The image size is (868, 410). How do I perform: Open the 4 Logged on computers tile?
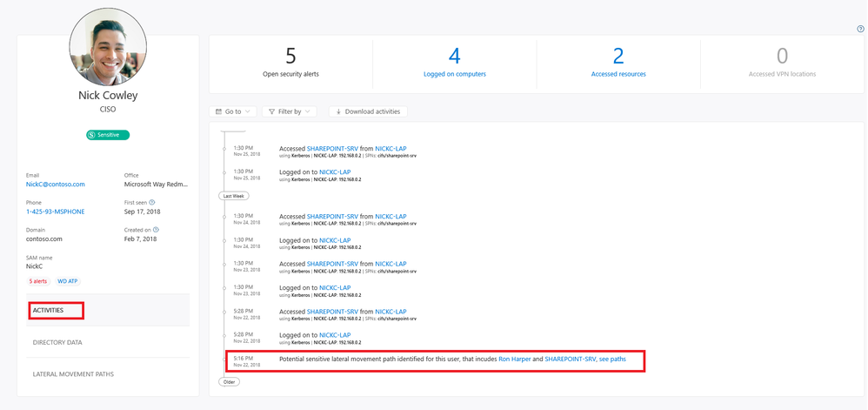click(455, 64)
